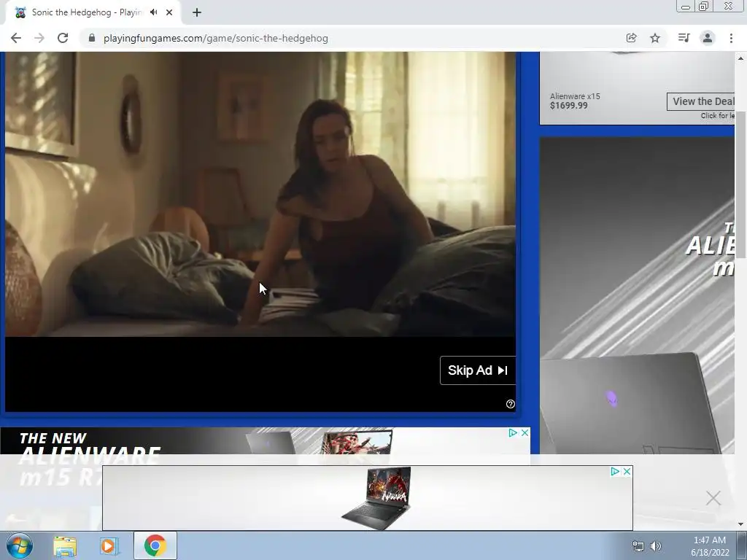Open the Alienware x15 $1699.99 listing
The height and width of the screenshot is (560, 747).
point(575,101)
